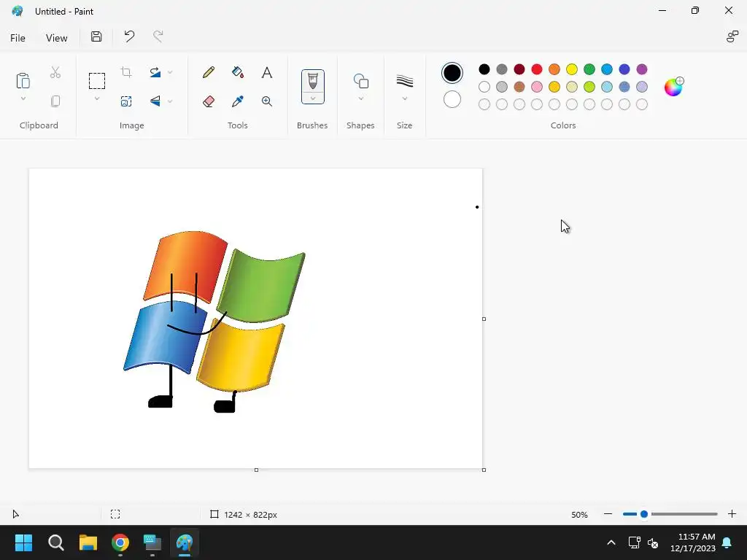This screenshot has width=747, height=560.
Task: Click the greyed Redo arrow
Action: click(158, 36)
